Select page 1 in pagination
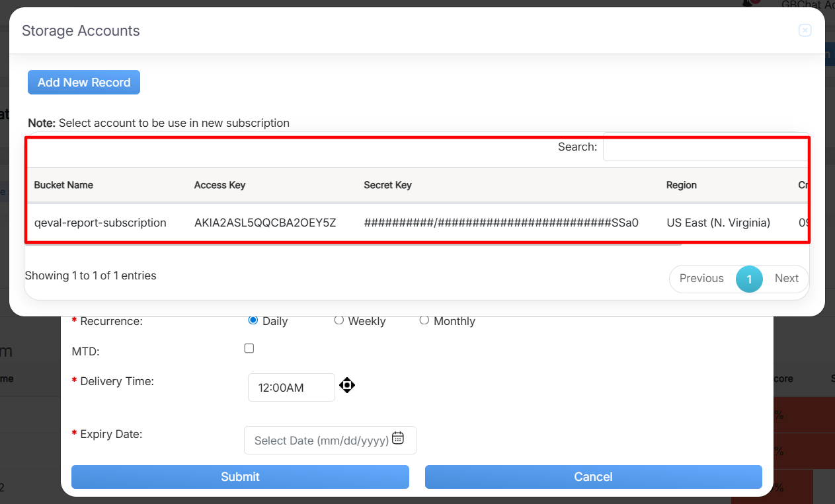835x504 pixels. coord(749,279)
